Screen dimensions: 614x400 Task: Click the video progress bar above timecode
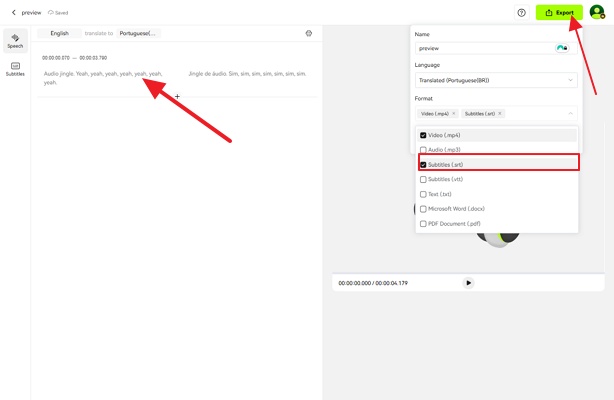pyautogui.click(x=468, y=273)
